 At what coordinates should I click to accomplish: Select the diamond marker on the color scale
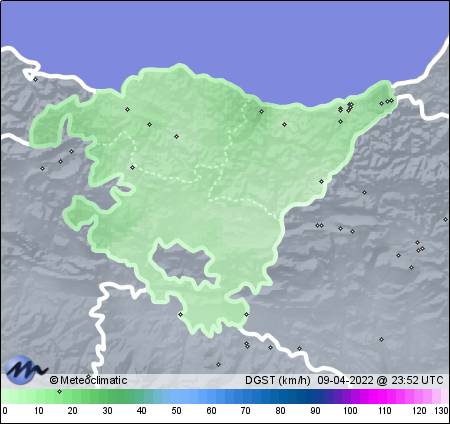point(59,391)
